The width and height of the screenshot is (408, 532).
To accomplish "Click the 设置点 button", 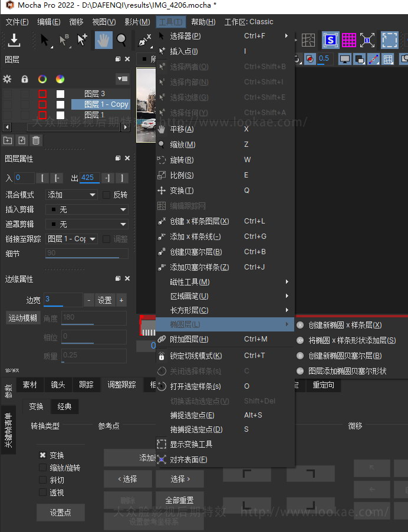I will 60,513.
